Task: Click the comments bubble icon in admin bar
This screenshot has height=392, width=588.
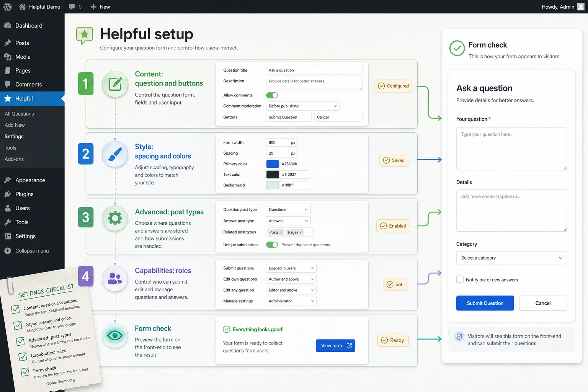Action: (x=72, y=7)
